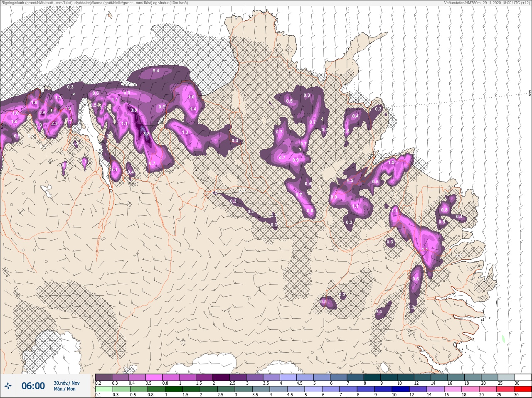Pick the 10 swatch in the upper scale
Screen dimensions: 532x398
coord(406,377)
